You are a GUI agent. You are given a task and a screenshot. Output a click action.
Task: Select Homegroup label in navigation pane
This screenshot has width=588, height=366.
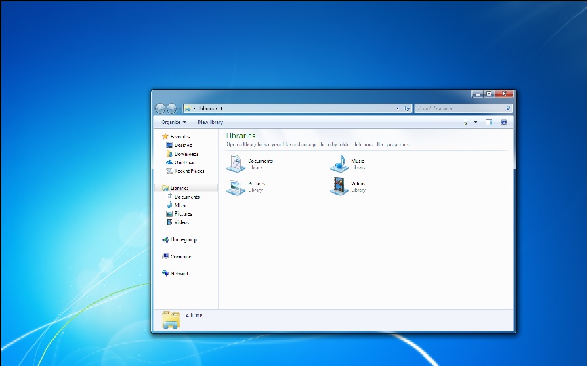click(184, 240)
